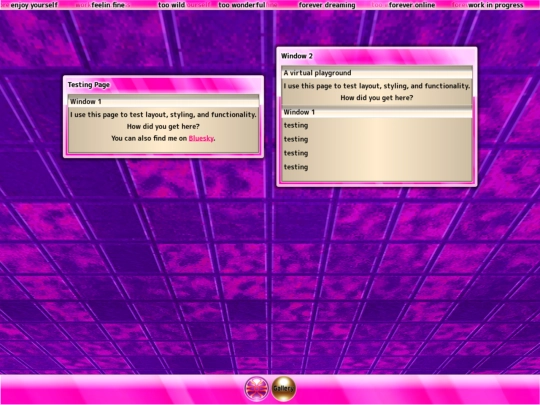Click the A virtual playground header
Viewport: 540px width, 405px height.
(377, 73)
